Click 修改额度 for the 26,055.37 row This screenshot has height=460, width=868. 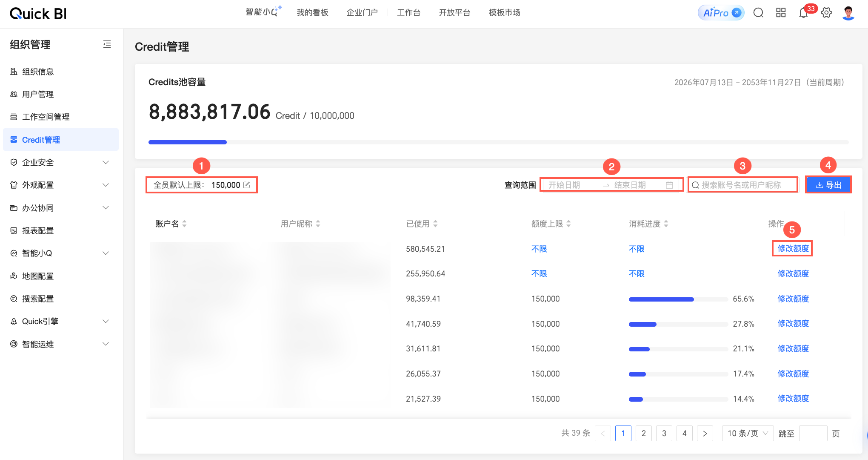tap(793, 374)
